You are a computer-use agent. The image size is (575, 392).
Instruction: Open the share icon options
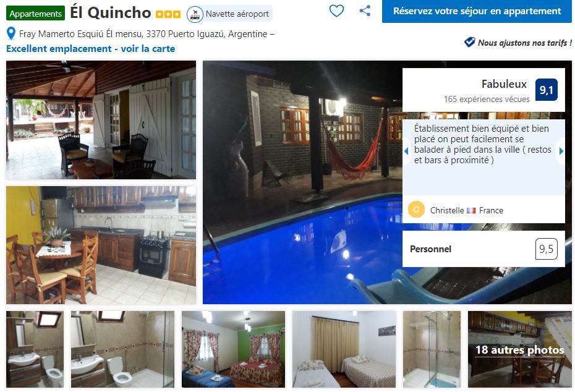365,11
